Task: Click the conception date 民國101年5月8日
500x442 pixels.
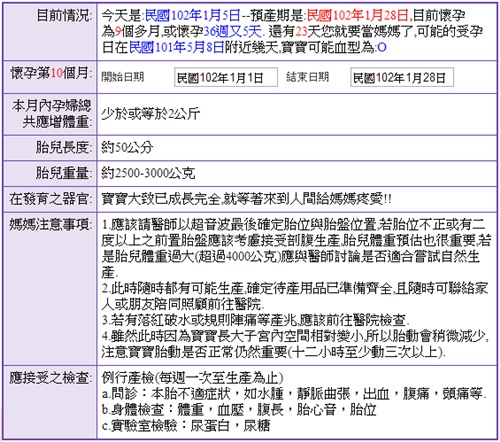Action: tap(176, 47)
